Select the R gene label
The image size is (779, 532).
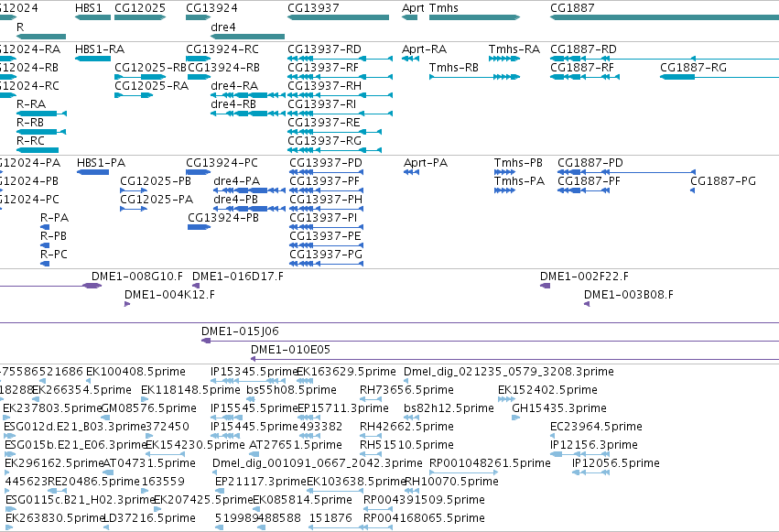[20, 27]
